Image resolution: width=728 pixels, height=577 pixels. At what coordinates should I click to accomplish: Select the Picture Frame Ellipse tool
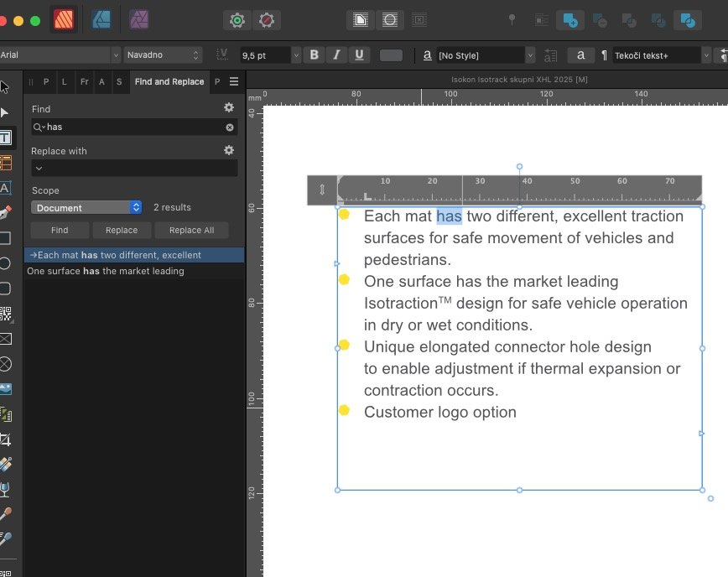point(6,364)
